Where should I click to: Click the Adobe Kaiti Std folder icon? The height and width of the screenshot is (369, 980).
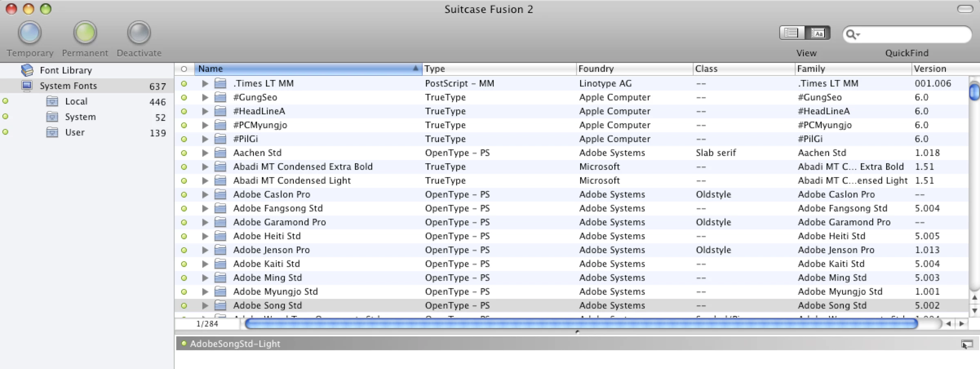pos(220,264)
